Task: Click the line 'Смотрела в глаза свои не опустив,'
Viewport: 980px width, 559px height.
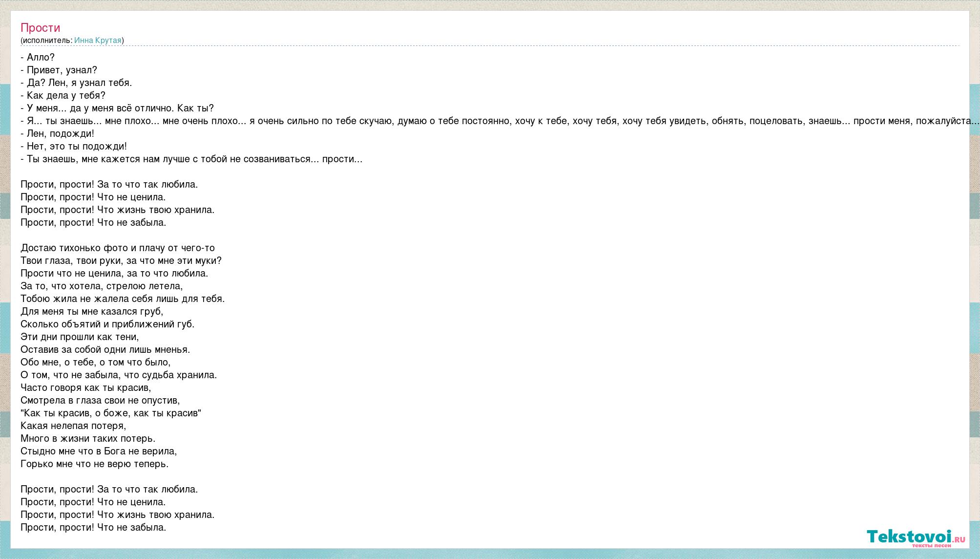Action: [x=100, y=400]
